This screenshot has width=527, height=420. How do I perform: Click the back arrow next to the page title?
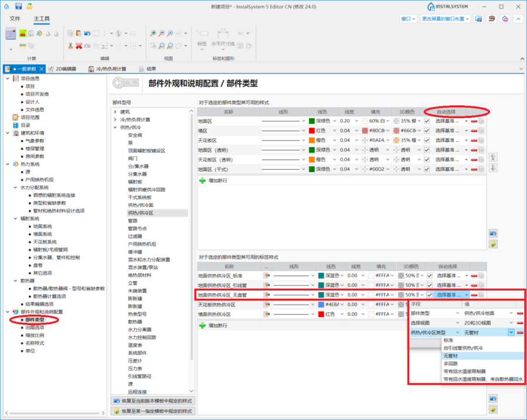(119, 83)
